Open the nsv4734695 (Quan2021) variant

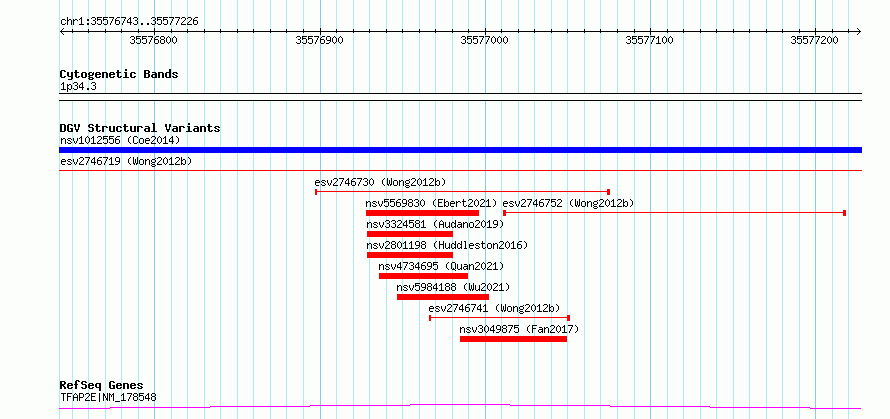click(441, 266)
